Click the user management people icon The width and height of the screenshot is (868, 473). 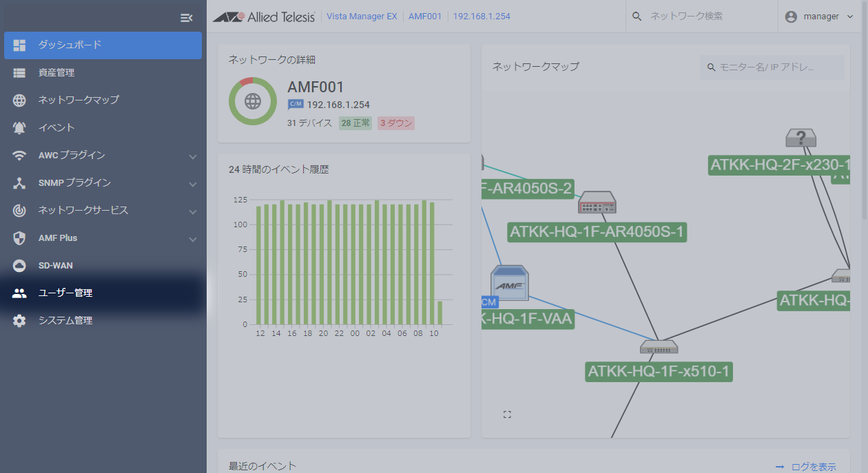[19, 293]
